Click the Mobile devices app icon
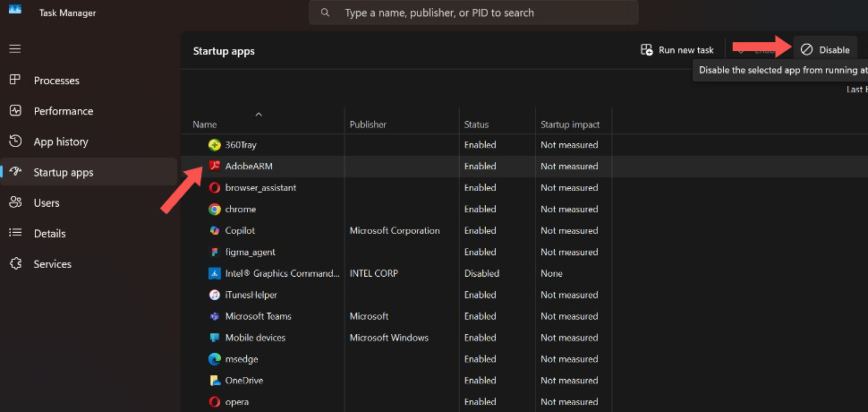 (215, 338)
